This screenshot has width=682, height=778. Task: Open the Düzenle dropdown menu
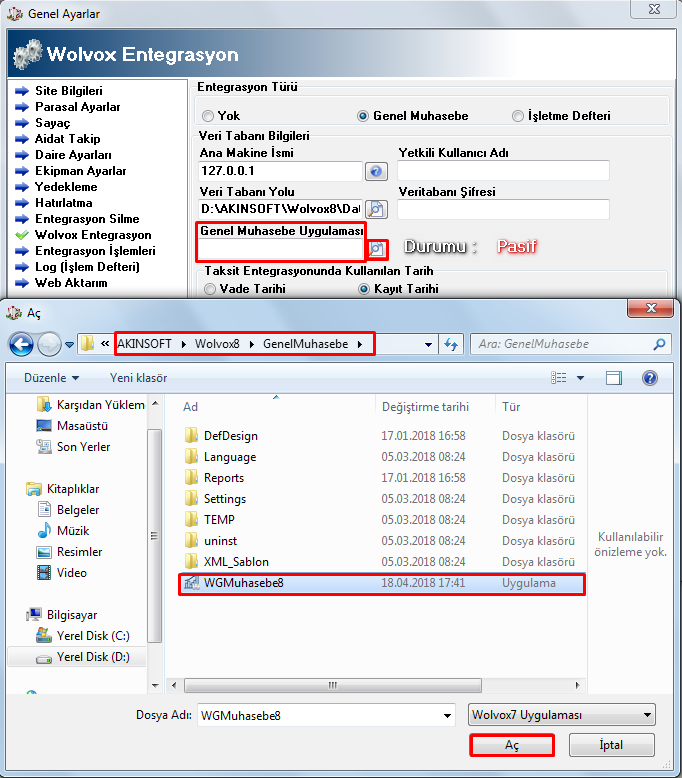coord(51,378)
